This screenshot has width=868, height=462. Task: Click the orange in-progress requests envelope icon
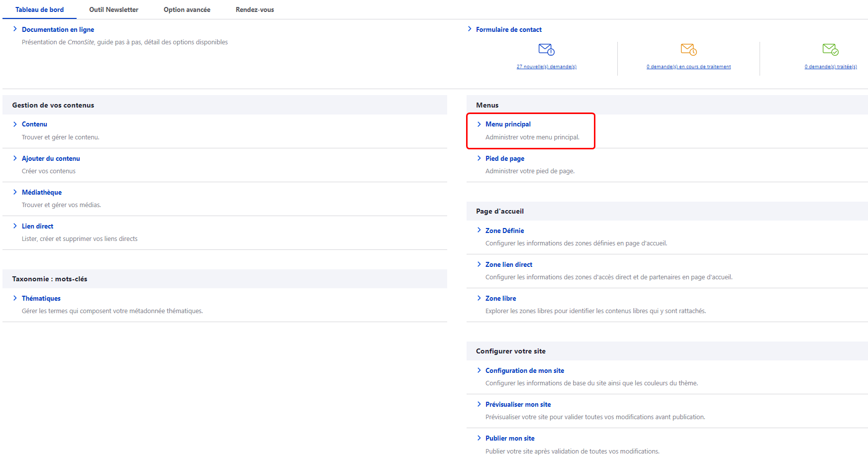pyautogui.click(x=688, y=49)
